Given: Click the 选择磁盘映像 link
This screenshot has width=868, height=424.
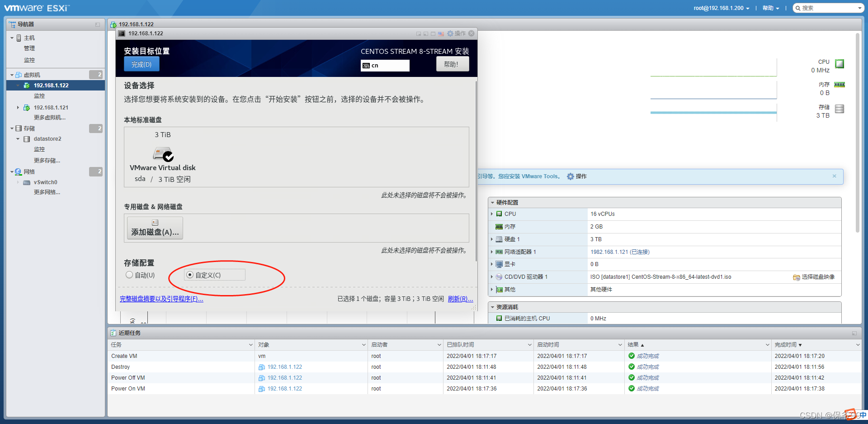Looking at the screenshot, I should point(818,277).
